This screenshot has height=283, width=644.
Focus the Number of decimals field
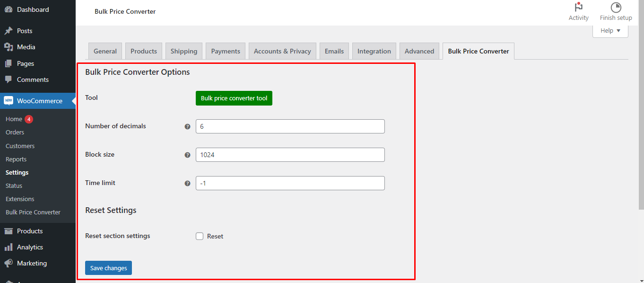pyautogui.click(x=290, y=126)
